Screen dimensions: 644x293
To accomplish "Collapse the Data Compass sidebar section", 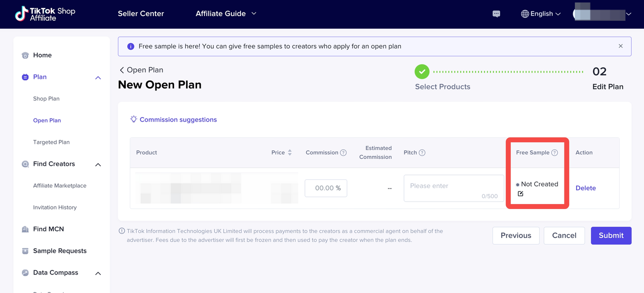I will pos(98,273).
